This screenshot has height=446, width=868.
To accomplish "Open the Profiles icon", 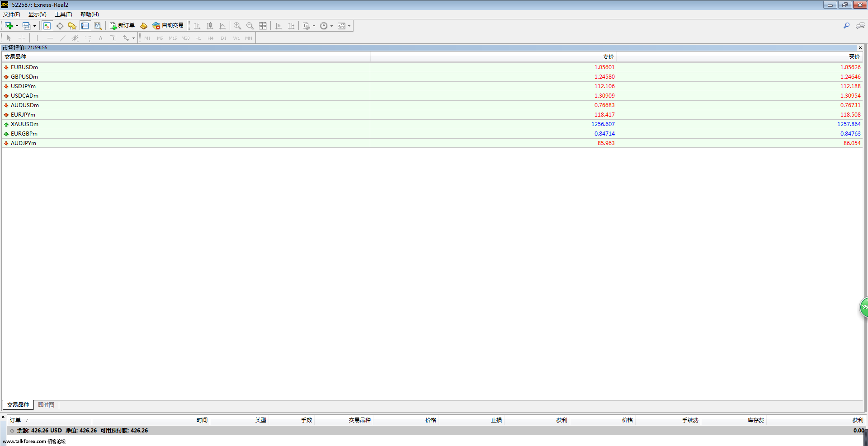I will pyautogui.click(x=27, y=26).
